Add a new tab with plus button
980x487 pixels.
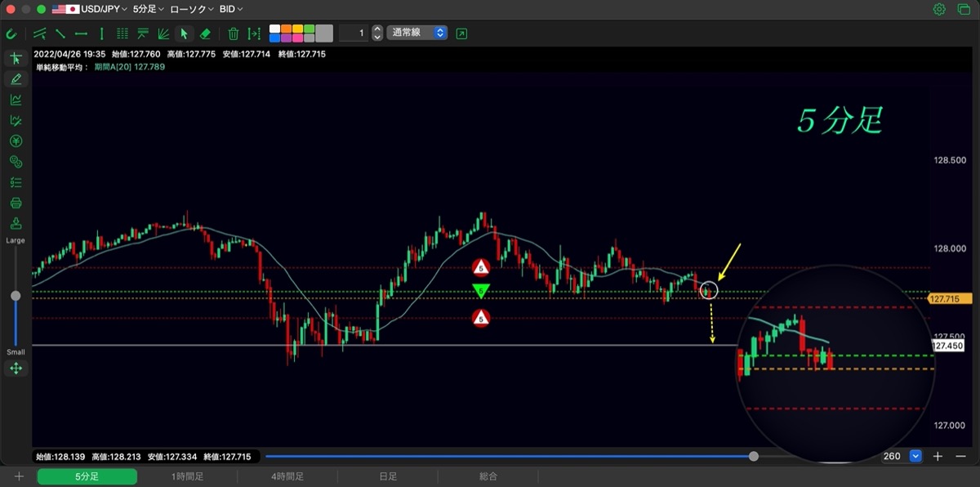tap(19, 476)
